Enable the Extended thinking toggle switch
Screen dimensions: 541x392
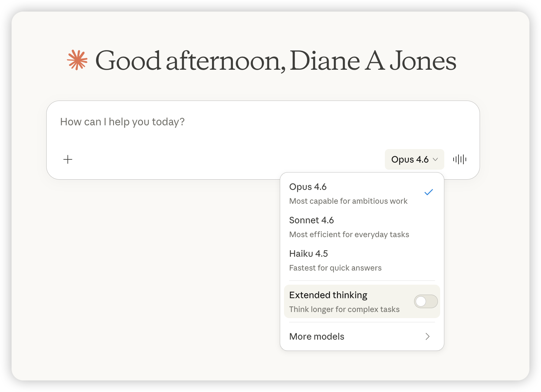tap(426, 301)
